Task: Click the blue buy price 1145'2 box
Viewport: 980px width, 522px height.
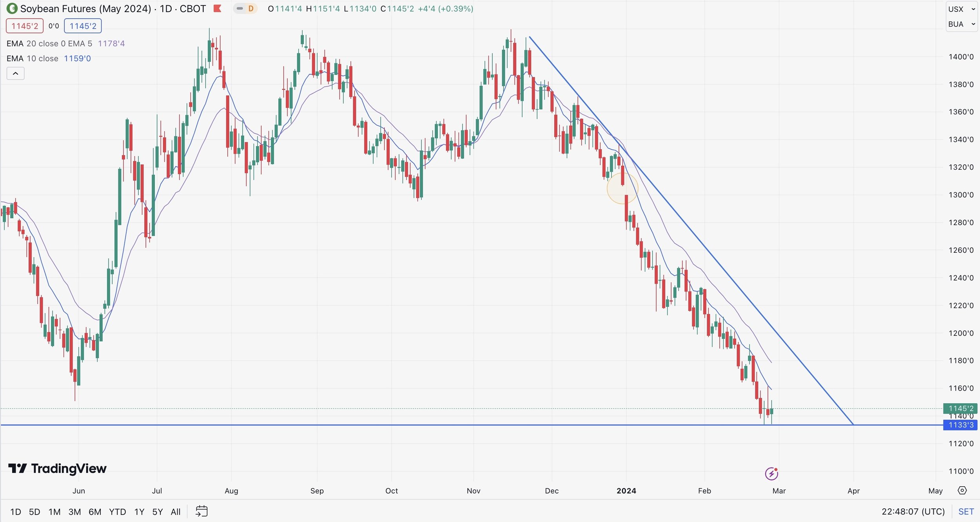Action: (x=83, y=26)
